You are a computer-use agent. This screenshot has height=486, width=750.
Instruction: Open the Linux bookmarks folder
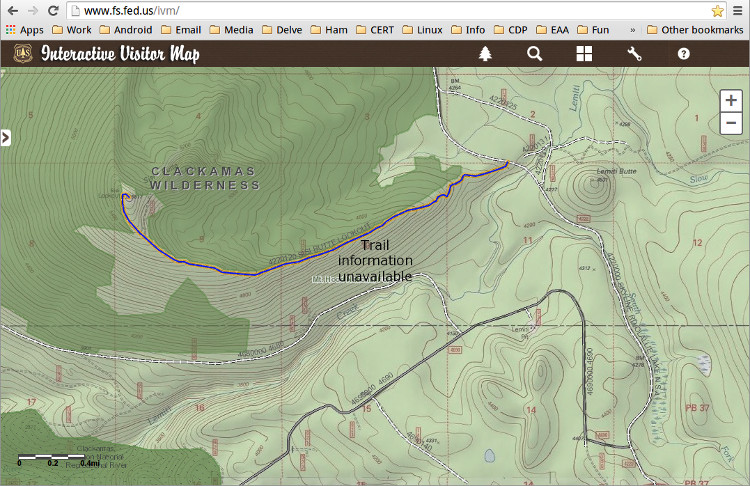click(x=423, y=30)
